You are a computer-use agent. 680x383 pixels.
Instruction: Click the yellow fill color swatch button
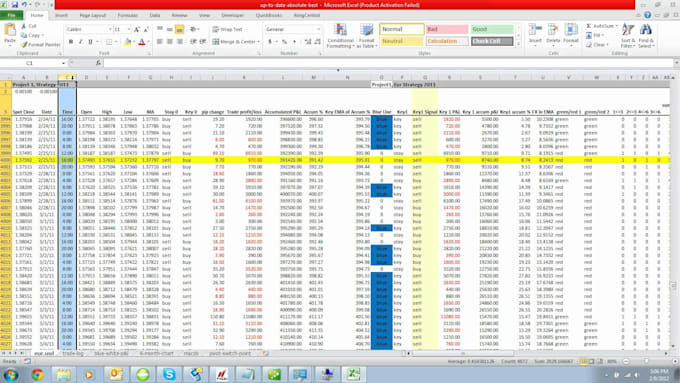(x=127, y=42)
